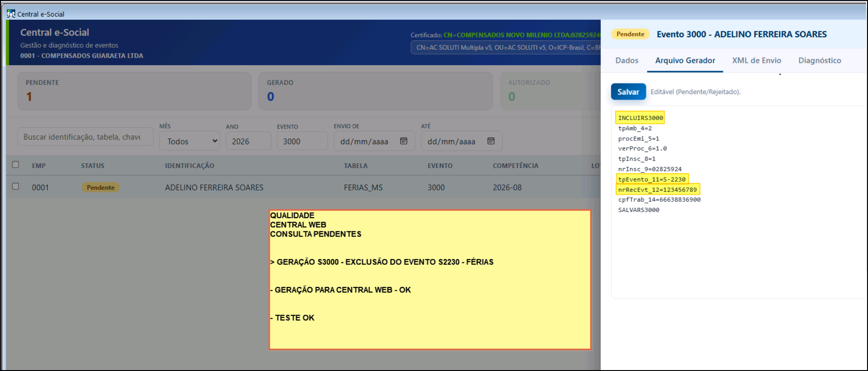Image resolution: width=868 pixels, height=371 pixels.
Task: View the Diagnóstico tab
Action: click(819, 60)
